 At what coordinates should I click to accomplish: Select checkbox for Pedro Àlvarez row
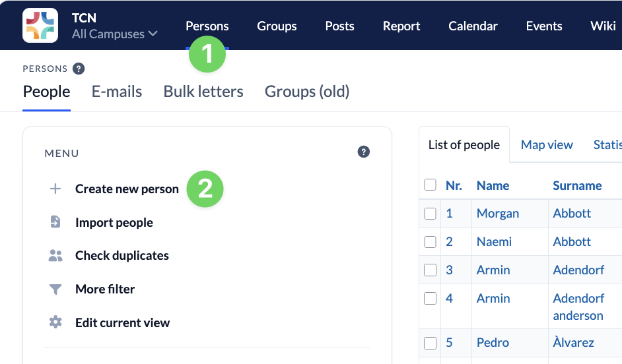[430, 343]
